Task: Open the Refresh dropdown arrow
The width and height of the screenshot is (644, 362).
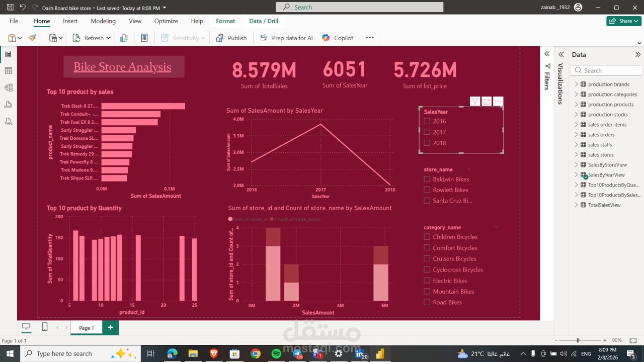Action: click(108, 37)
